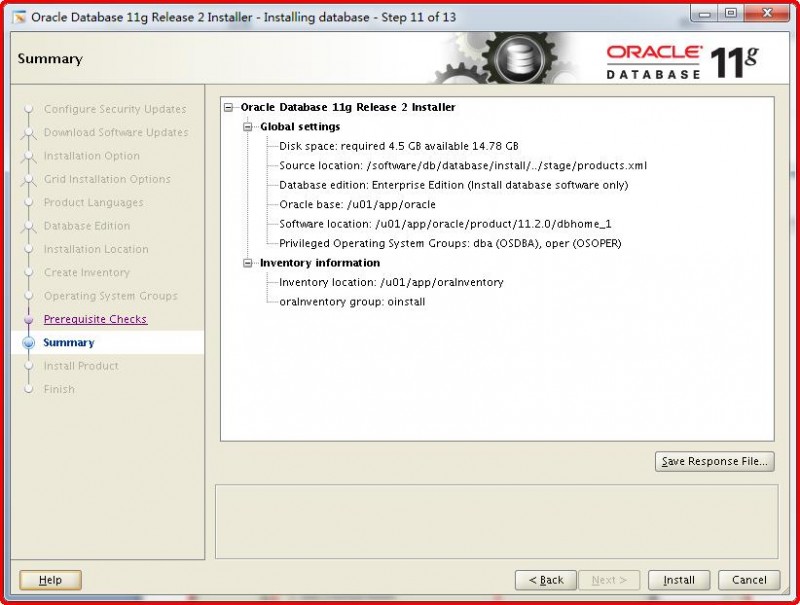Screen dimensions: 800x605
Task: Click inside the empty message panel below the tree
Action: click(x=497, y=517)
